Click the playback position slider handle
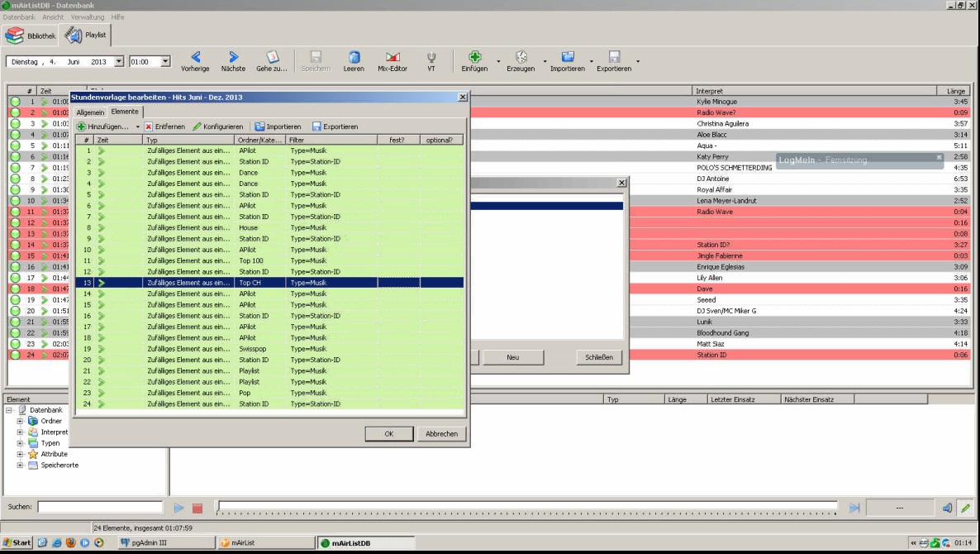980x554 pixels. point(217,507)
